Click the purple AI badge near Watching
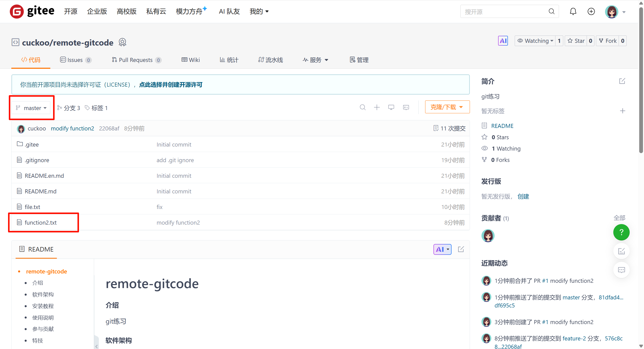The height and width of the screenshot is (349, 644). (503, 41)
